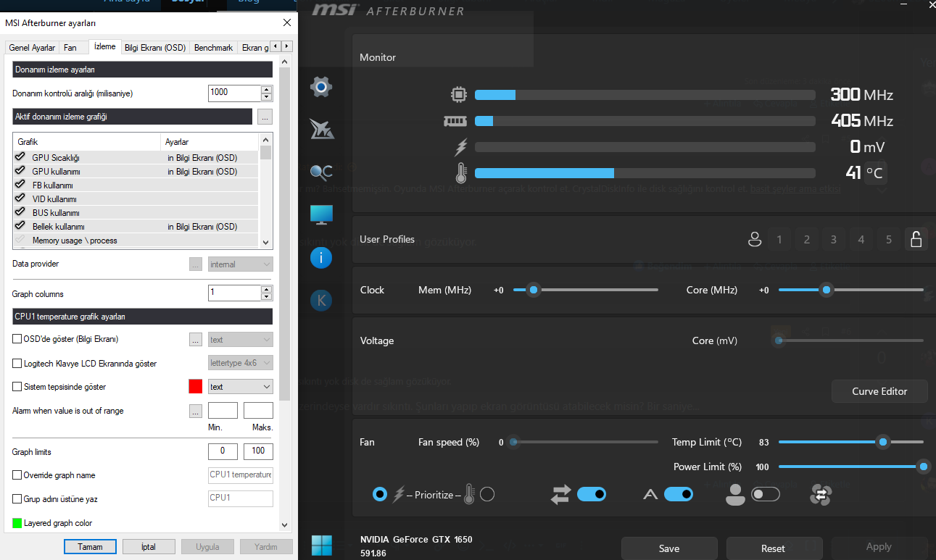Click the Core (MHz) clock slider handle
This screenshot has height=560, width=936.
tap(826, 290)
